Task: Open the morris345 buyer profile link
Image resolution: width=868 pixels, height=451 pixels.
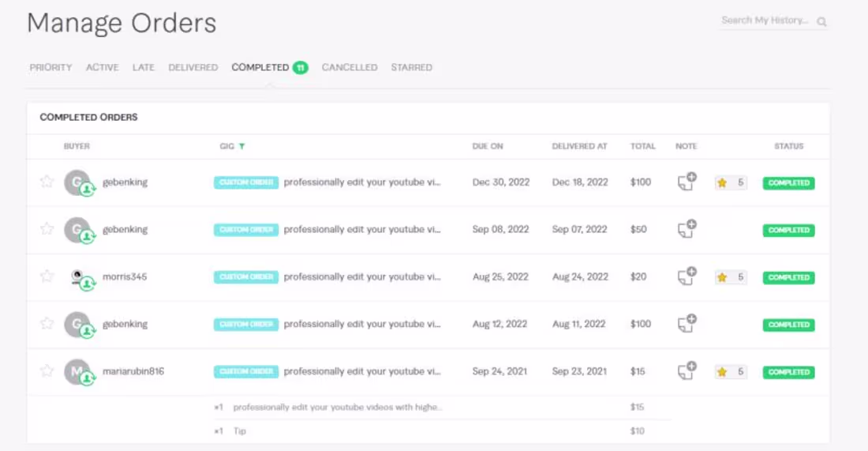Action: (x=125, y=277)
